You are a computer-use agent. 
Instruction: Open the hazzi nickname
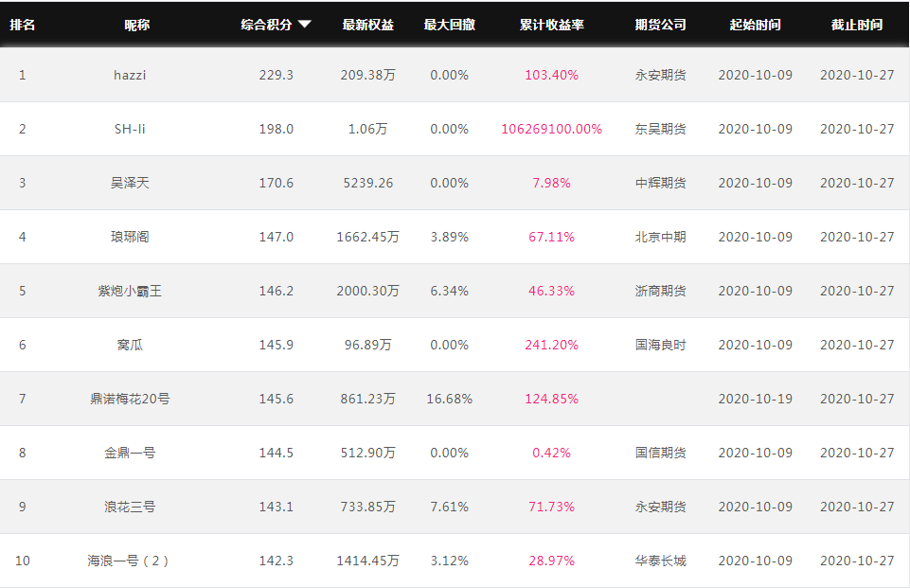click(x=130, y=75)
